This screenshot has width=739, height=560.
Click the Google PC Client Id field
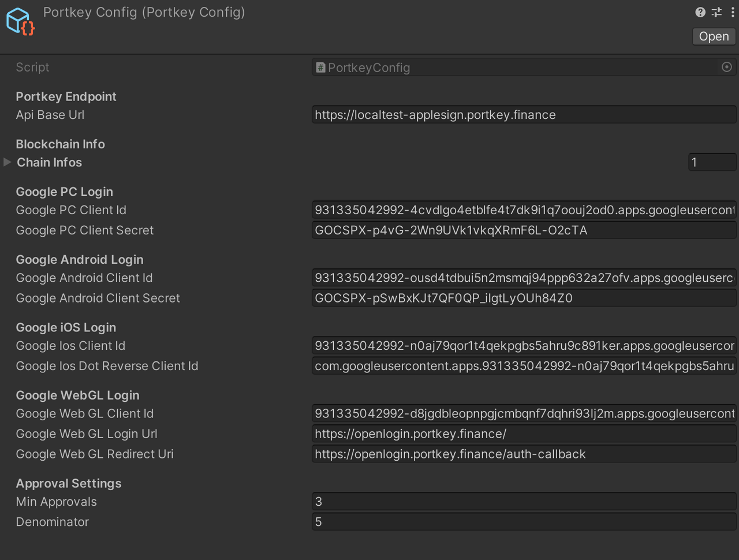[524, 210]
